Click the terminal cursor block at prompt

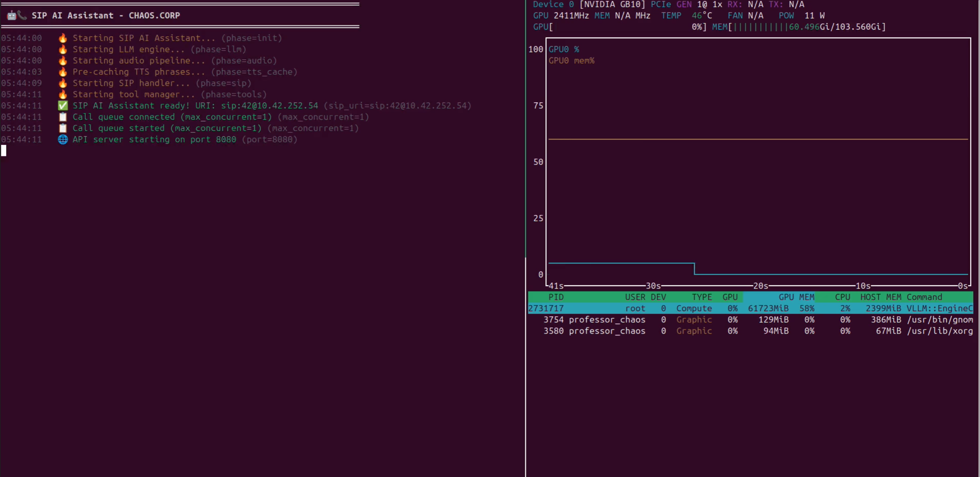(4, 151)
